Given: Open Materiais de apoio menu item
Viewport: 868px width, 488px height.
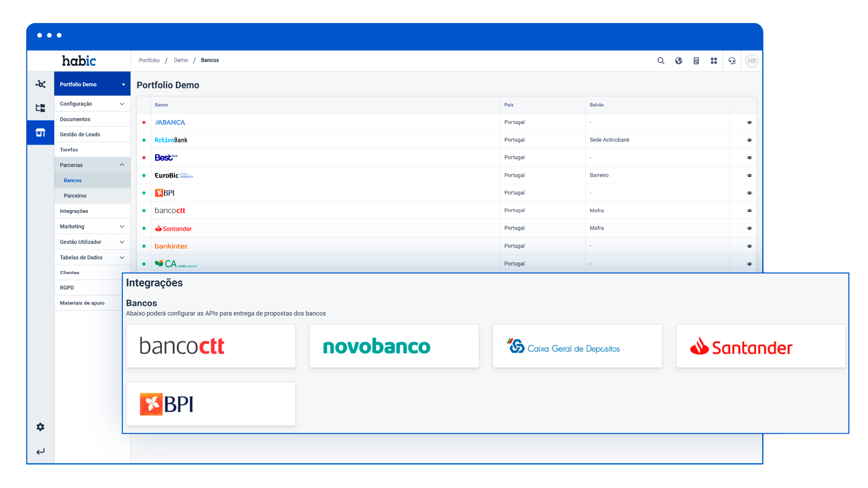Looking at the screenshot, I should click(x=88, y=303).
